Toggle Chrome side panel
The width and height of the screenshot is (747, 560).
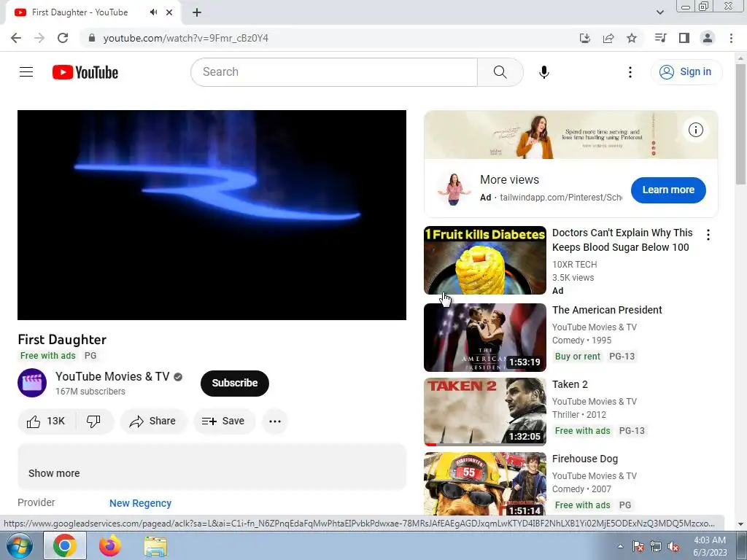[684, 38]
